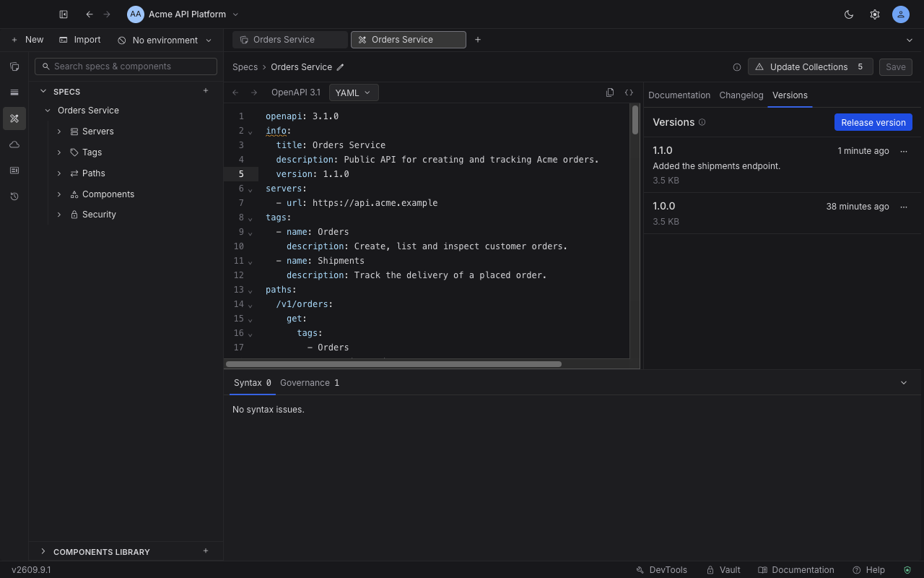Open DevTools from the status bar

661,570
